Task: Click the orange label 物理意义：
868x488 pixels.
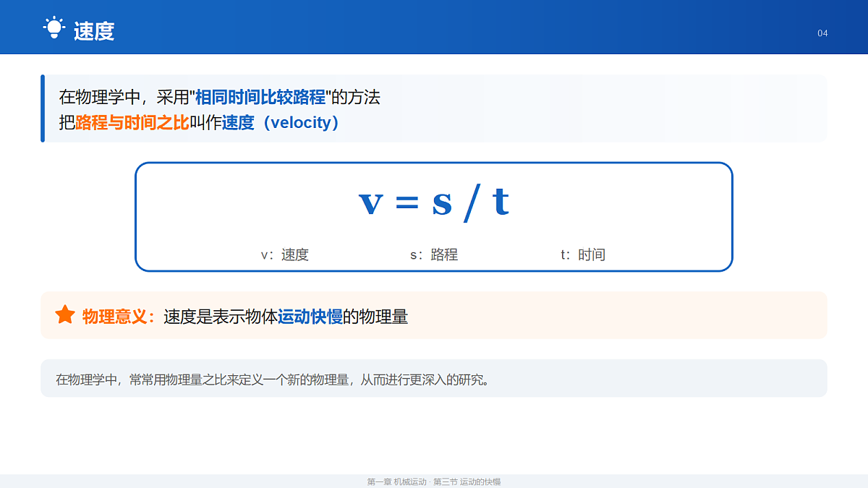Action: click(x=119, y=317)
